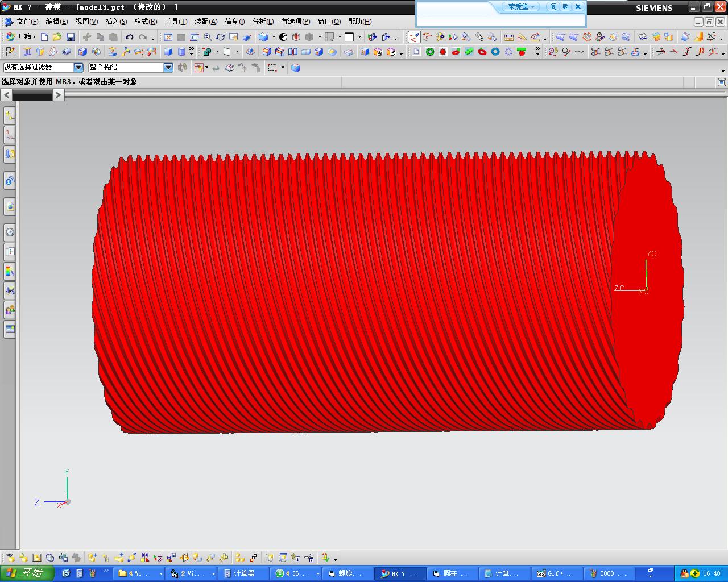Image resolution: width=728 pixels, height=582 pixels.
Task: Activate the Rotate view tool
Action: pos(221,37)
